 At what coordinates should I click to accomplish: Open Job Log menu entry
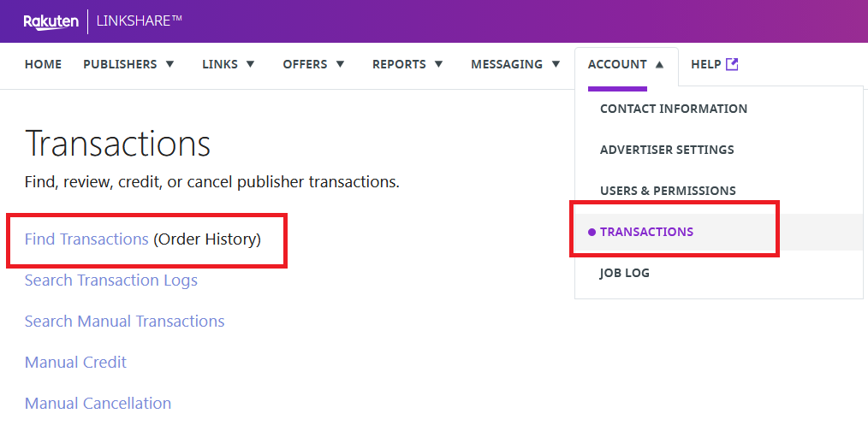[625, 273]
